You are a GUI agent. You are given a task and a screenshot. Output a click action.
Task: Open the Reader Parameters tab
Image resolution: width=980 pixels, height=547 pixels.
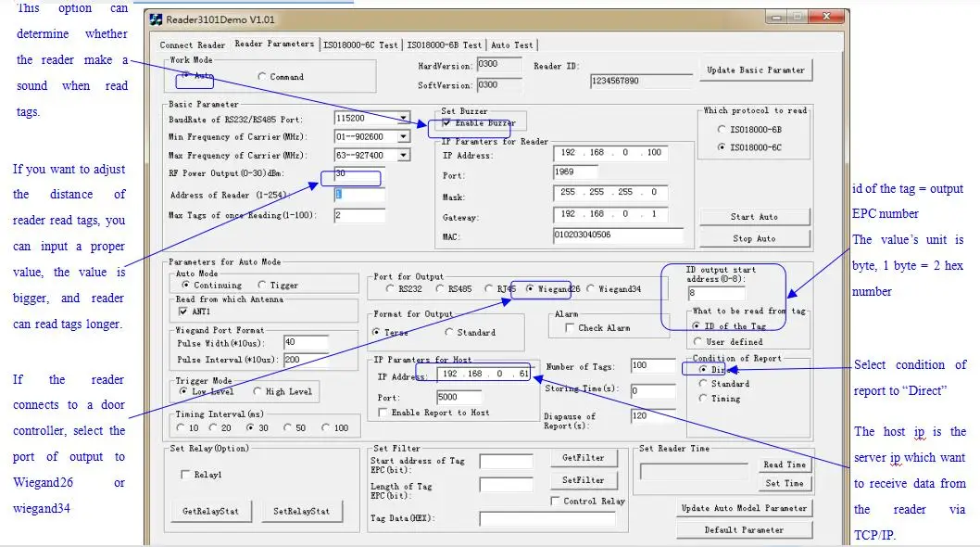[x=274, y=44]
